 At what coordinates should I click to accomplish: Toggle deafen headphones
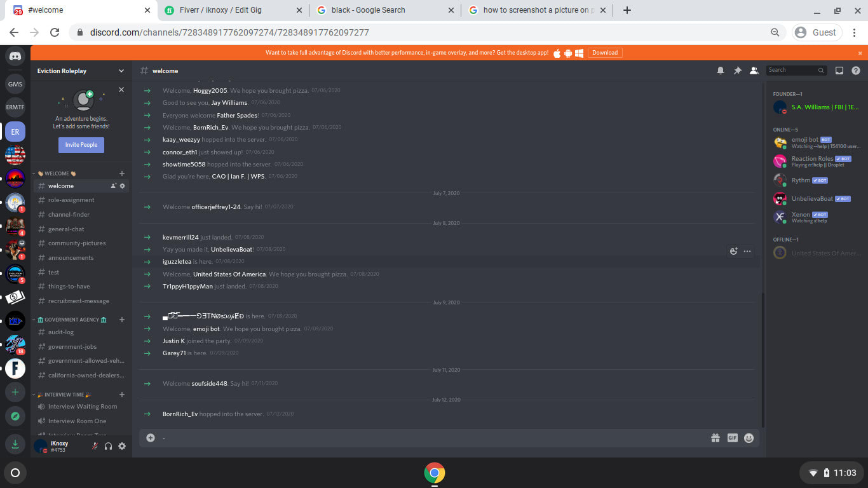coord(108,446)
